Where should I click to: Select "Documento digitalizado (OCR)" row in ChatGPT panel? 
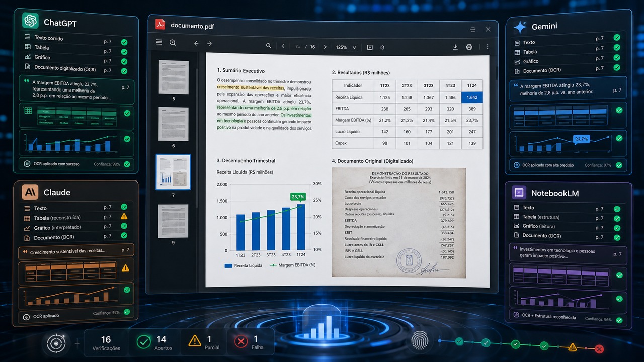(76, 69)
